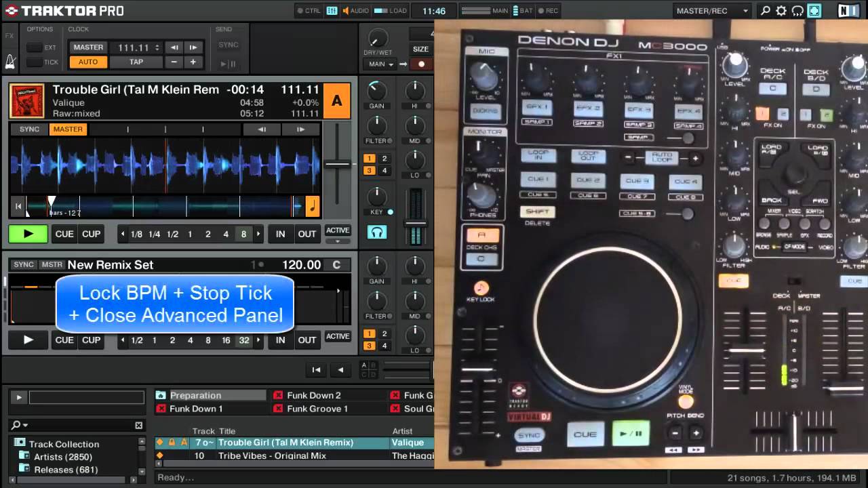Toggle Deck C SYNC button

pyautogui.click(x=24, y=265)
